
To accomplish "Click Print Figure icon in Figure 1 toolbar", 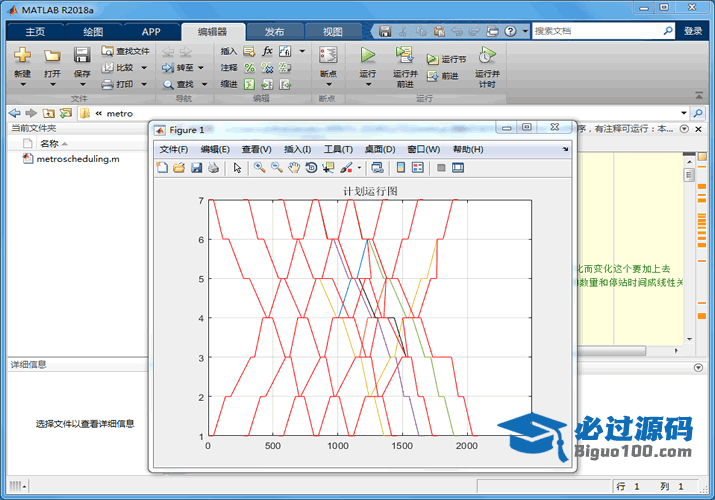I will pyautogui.click(x=213, y=168).
